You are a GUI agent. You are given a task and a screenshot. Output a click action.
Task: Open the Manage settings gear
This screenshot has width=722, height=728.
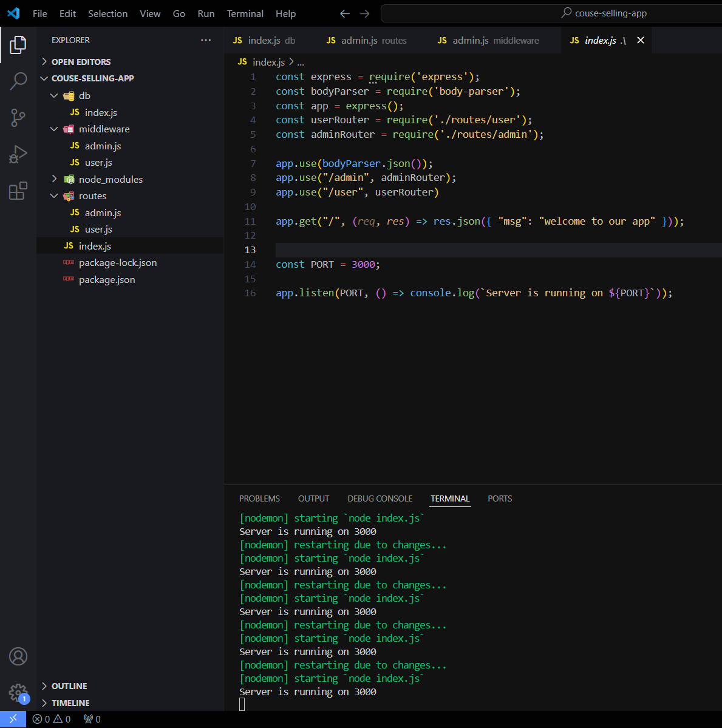18,693
